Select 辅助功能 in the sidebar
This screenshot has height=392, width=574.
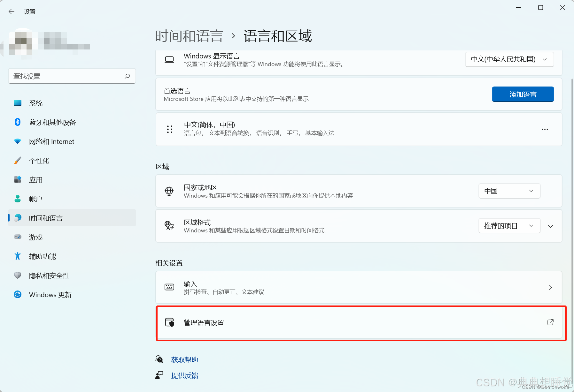pos(72,256)
